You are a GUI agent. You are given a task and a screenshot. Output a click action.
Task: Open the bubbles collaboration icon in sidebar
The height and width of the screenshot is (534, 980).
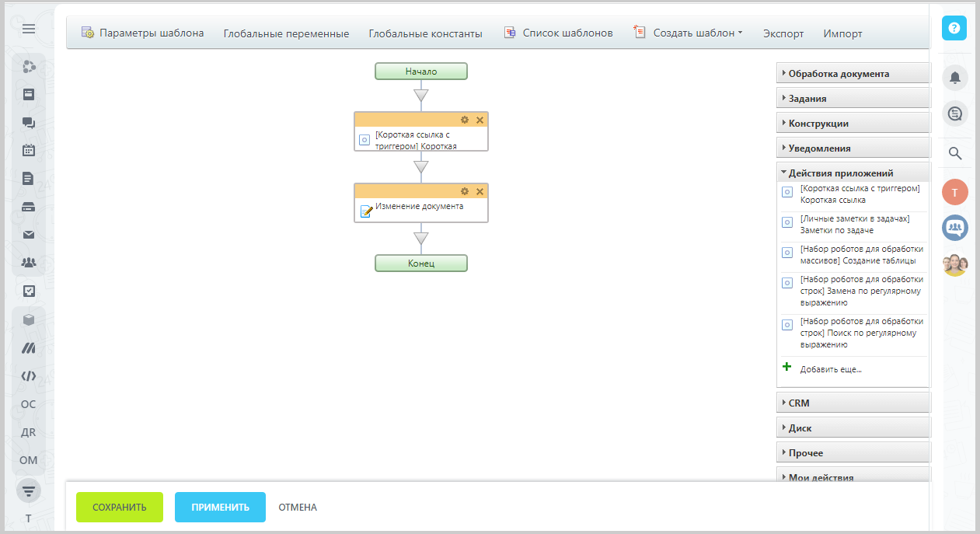[x=29, y=67]
